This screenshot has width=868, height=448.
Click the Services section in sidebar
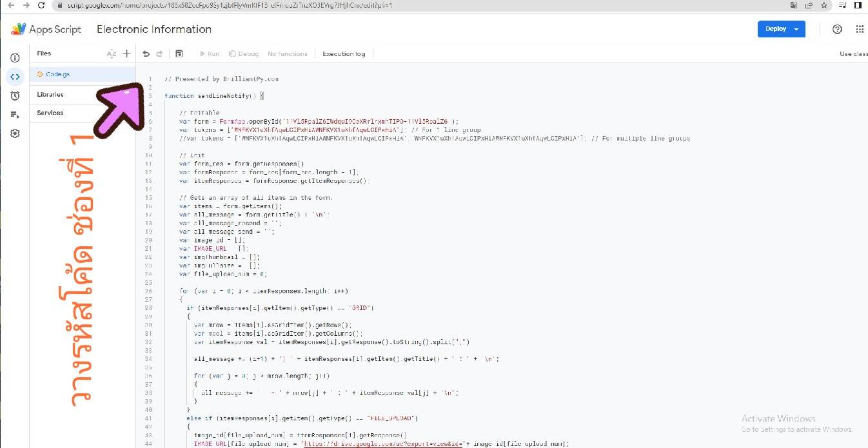coord(50,113)
